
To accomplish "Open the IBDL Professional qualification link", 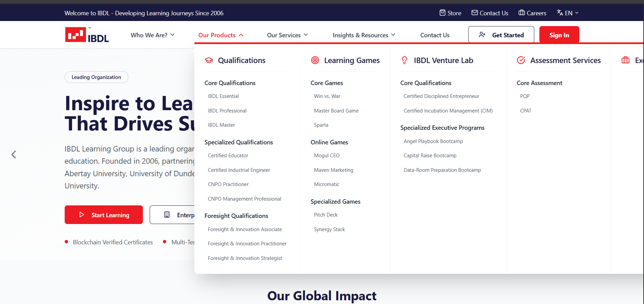I will (227, 111).
